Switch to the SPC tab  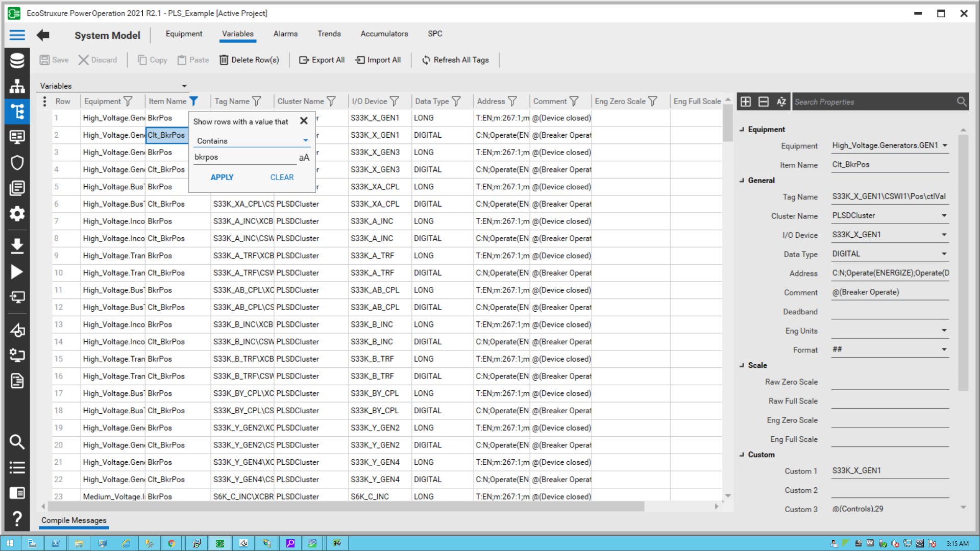click(x=435, y=34)
